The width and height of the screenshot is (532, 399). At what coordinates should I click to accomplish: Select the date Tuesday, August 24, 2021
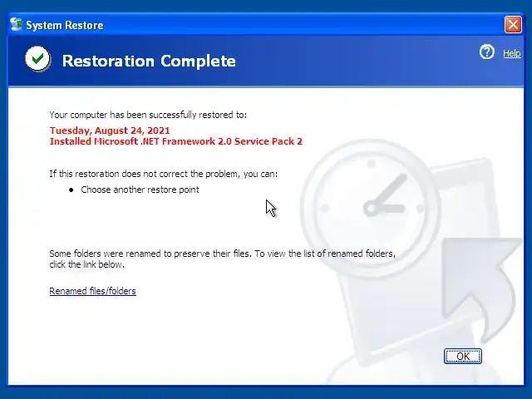coord(110,131)
